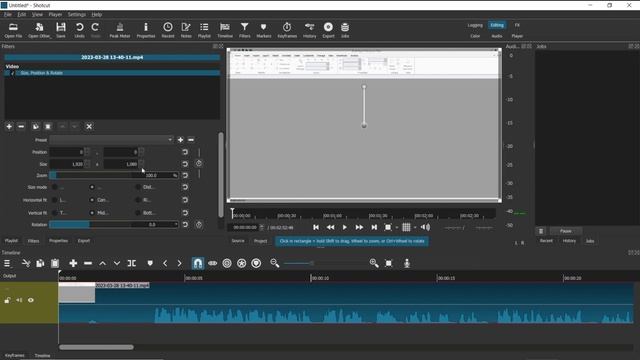Open the player zoom dropdown arrow
640x360 pixels.
point(397,227)
